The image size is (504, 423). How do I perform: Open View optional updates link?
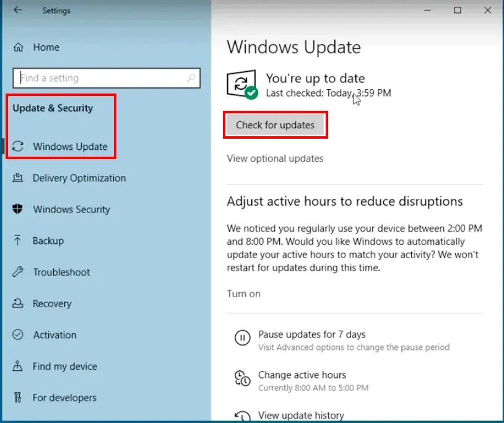click(x=275, y=159)
